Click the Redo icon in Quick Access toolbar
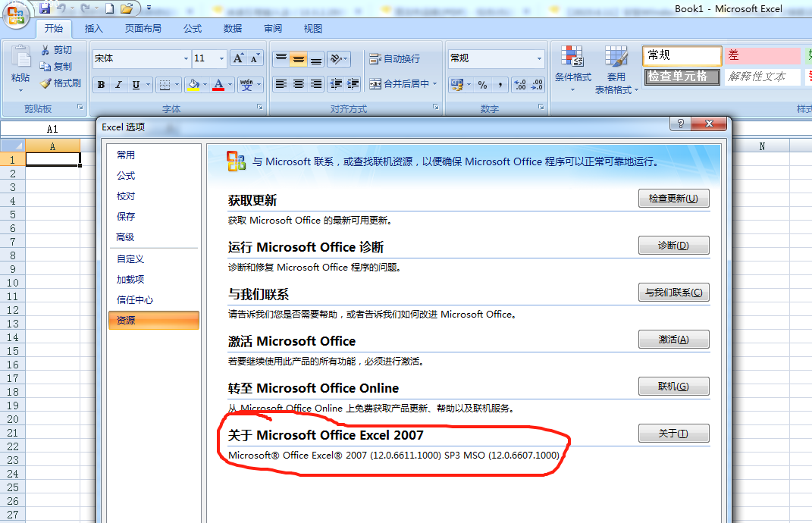Screen dimensions: 812x523 (x=86, y=8)
